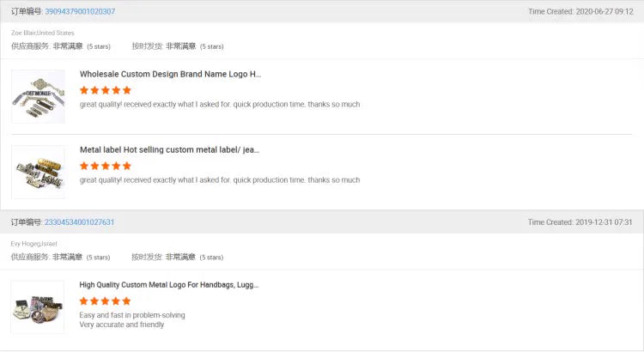Select reviewer name Evy Hogeg, Israel

point(33,244)
